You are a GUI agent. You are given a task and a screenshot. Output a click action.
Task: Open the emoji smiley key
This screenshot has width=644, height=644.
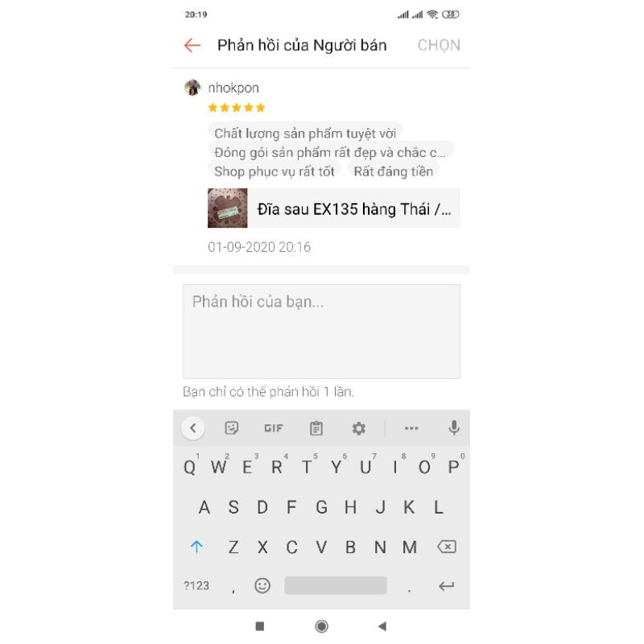tap(262, 585)
